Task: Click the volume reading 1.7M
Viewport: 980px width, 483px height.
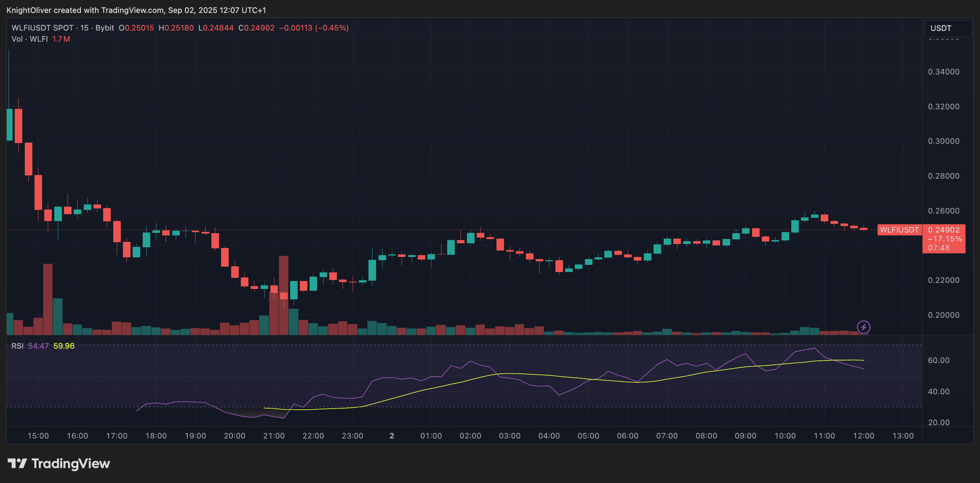Action: click(x=61, y=39)
